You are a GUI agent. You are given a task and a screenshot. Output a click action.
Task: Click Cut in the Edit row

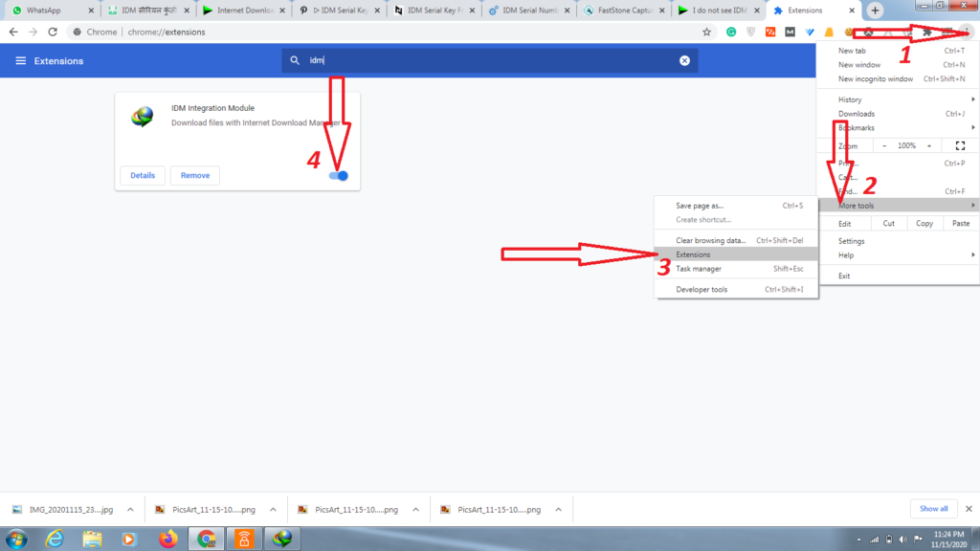[x=889, y=224]
